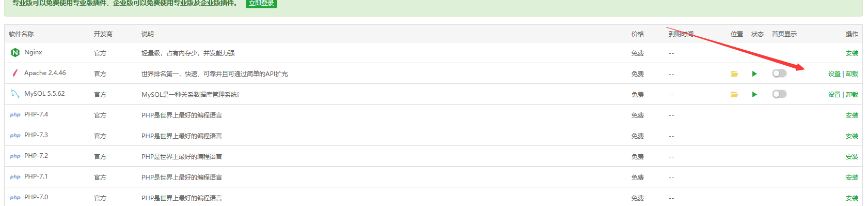Image resolution: width=868 pixels, height=206 pixels.
Task: Open the MySQL folder location icon
Action: [x=734, y=95]
